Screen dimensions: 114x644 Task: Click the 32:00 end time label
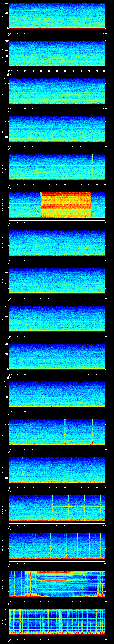click(x=105, y=601)
